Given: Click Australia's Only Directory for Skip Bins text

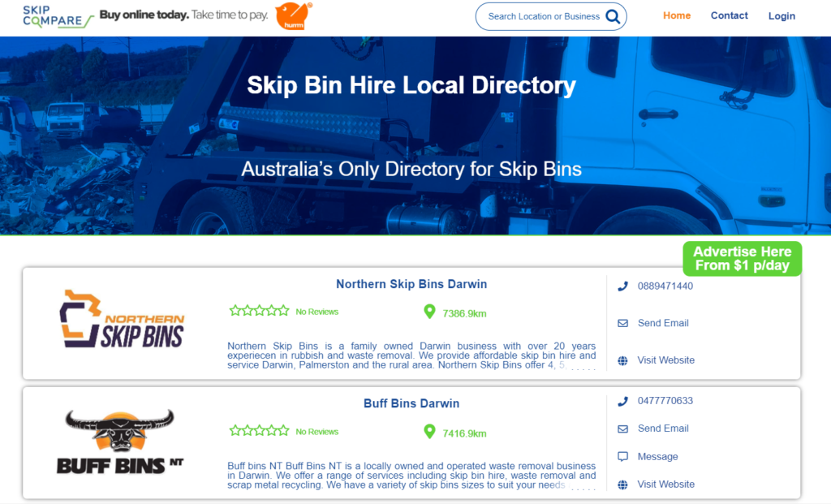Looking at the screenshot, I should click(411, 169).
